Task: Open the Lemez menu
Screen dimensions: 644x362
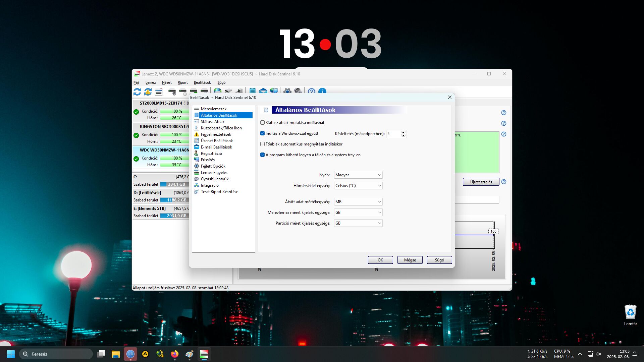Action: [x=150, y=82]
